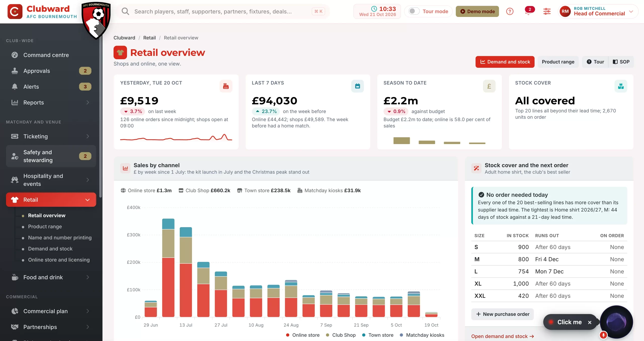Toggle Online store legend swatch
644x341 pixels.
[288, 335]
